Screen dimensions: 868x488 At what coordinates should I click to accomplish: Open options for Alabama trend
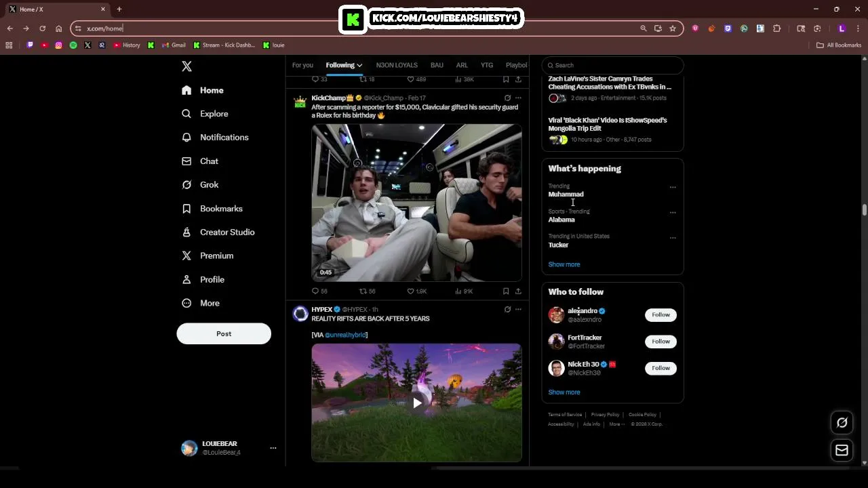(673, 213)
